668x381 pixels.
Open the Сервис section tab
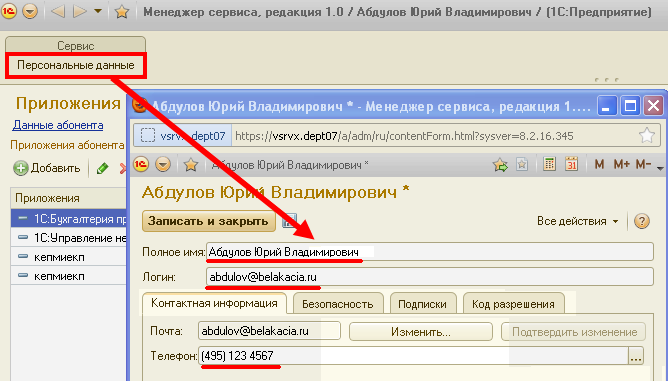[75, 45]
